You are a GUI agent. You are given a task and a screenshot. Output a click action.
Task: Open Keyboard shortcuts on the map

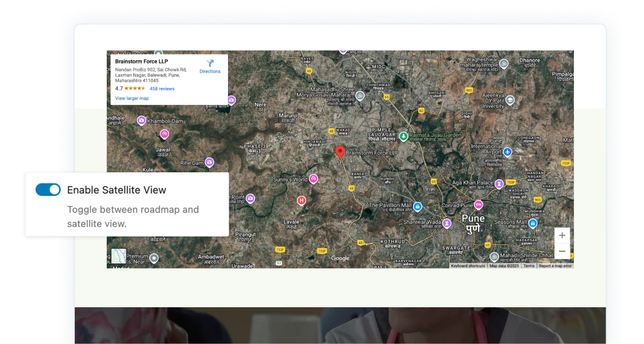point(468,266)
